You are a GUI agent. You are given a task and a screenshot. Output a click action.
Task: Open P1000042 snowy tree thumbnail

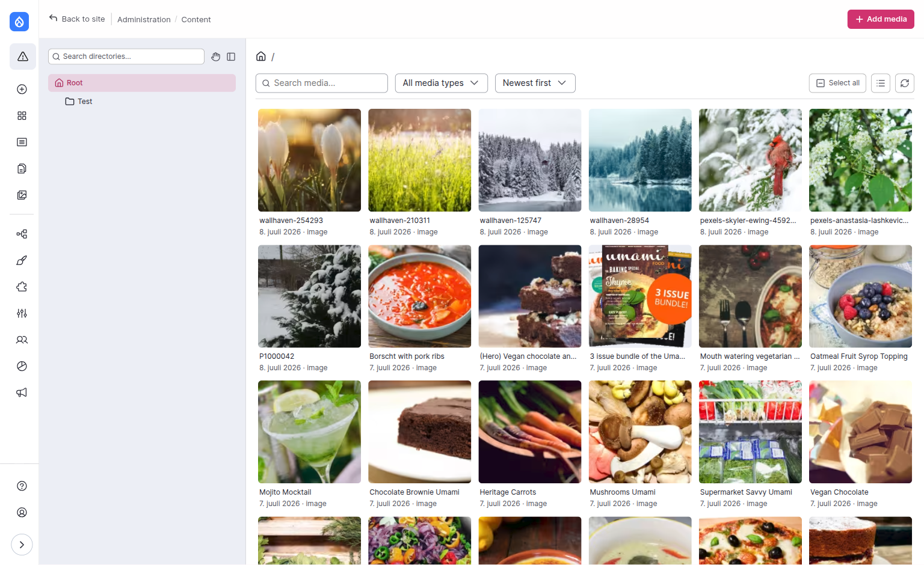tap(309, 296)
